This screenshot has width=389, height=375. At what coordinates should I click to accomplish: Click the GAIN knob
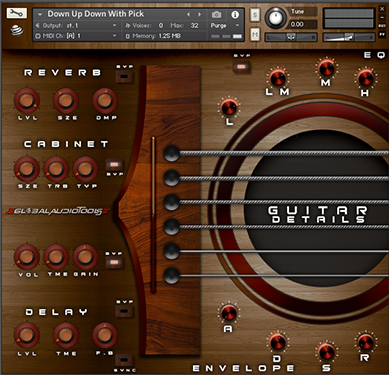(85, 257)
